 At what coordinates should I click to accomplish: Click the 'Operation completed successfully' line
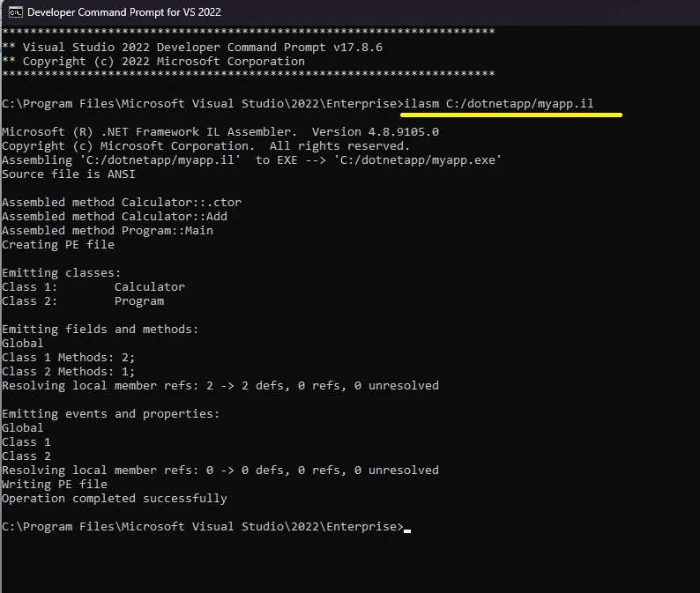click(x=115, y=499)
